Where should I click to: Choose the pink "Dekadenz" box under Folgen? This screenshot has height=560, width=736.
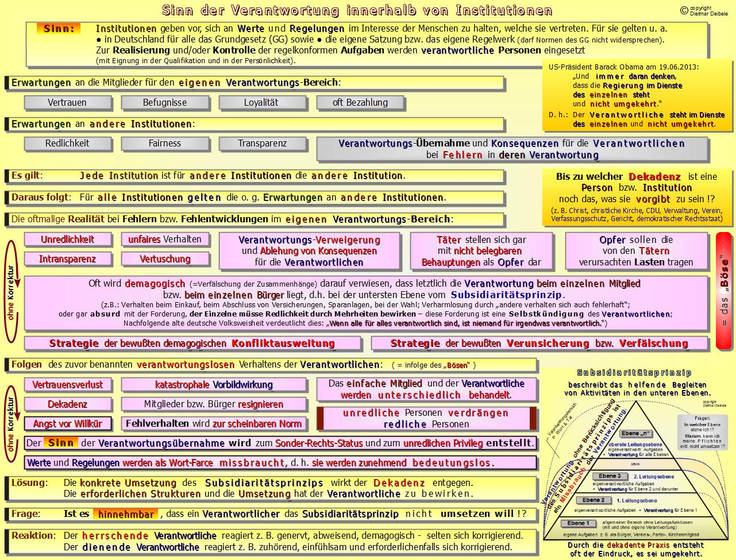click(67, 404)
